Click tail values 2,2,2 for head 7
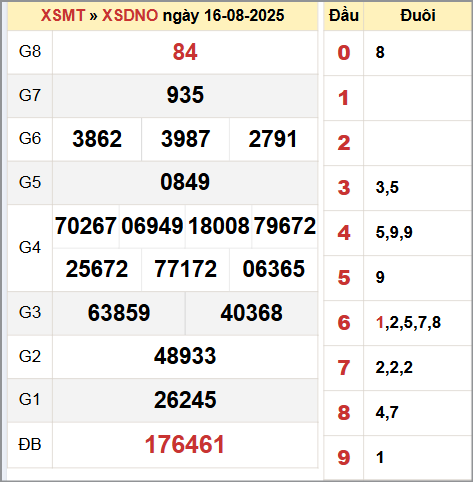 tap(394, 368)
